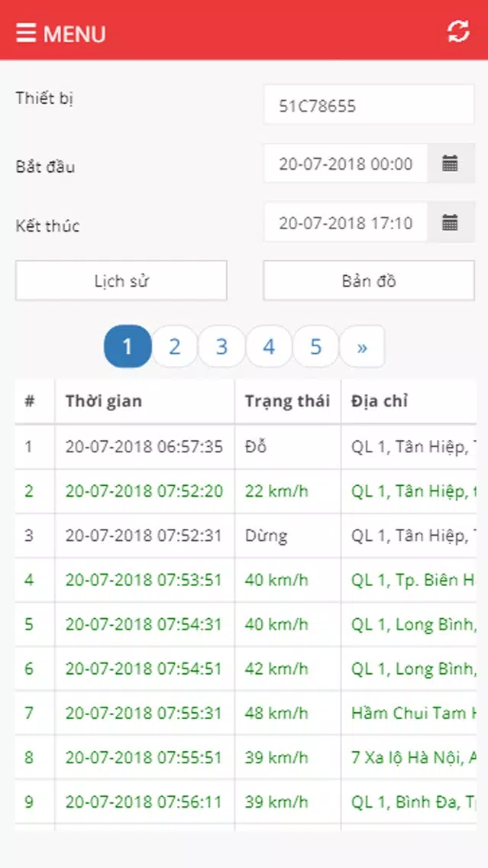Select the time 20-07-2018 07:54:31
Image resolution: width=488 pixels, height=868 pixels.
coord(144,623)
